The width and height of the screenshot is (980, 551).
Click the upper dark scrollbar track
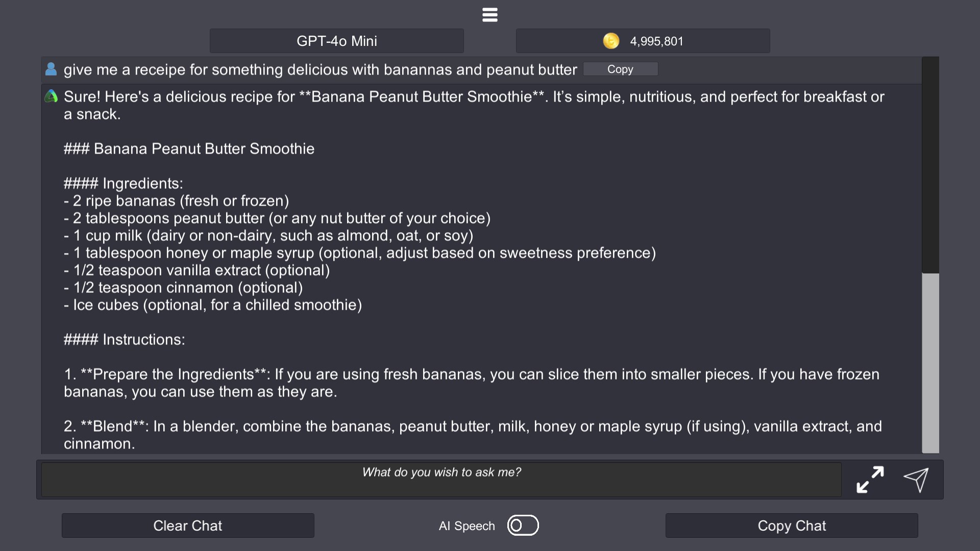(930, 163)
